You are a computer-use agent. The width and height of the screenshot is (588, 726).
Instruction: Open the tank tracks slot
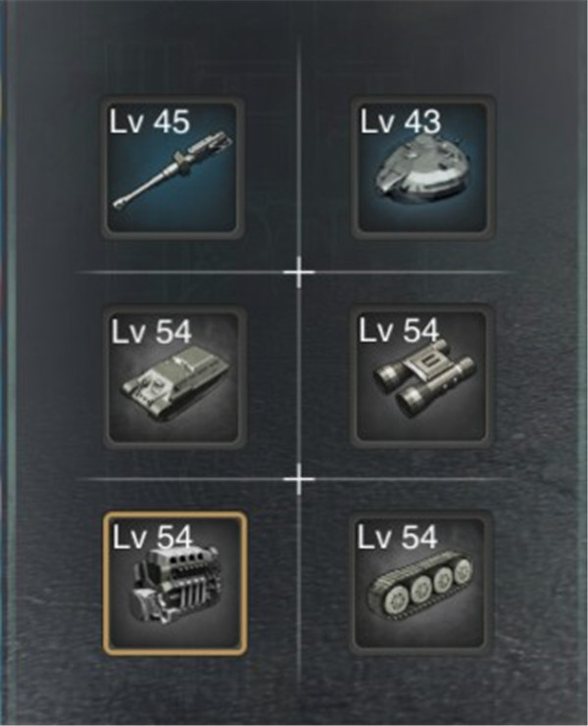[x=420, y=583]
